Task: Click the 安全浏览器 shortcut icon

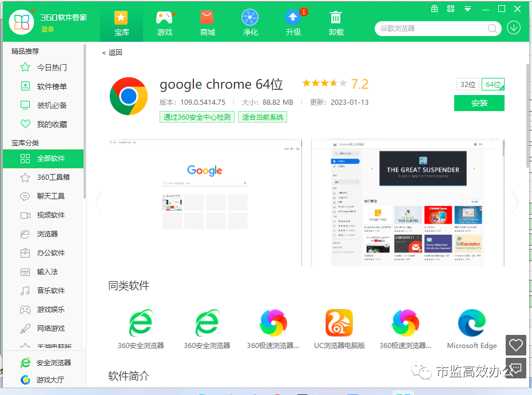Action: click(x=25, y=363)
